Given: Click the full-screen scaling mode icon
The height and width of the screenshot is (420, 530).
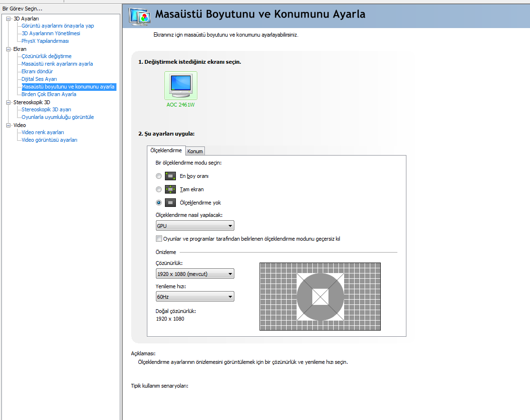Looking at the screenshot, I should tap(170, 189).
